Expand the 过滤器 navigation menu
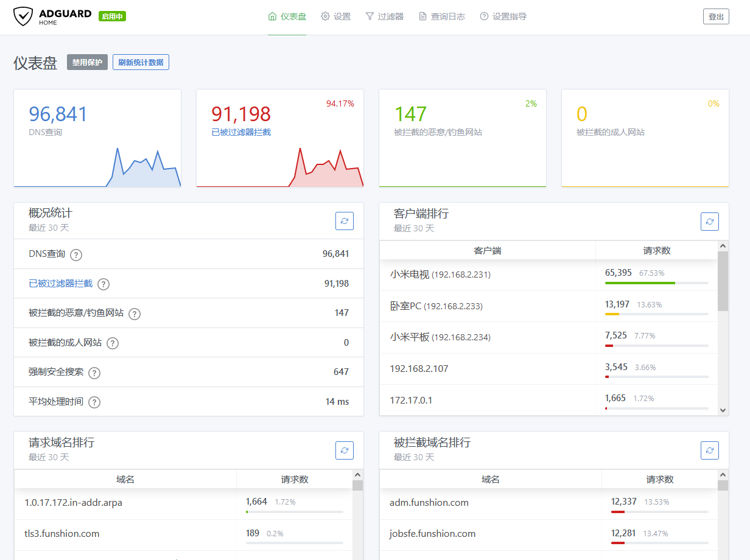This screenshot has height=560, width=750. click(384, 16)
